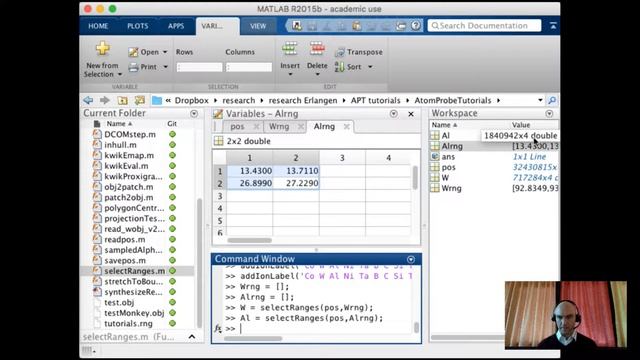Switch to the PLOTS ribbon tab
Screen dimensions: 640x360
(x=138, y=26)
